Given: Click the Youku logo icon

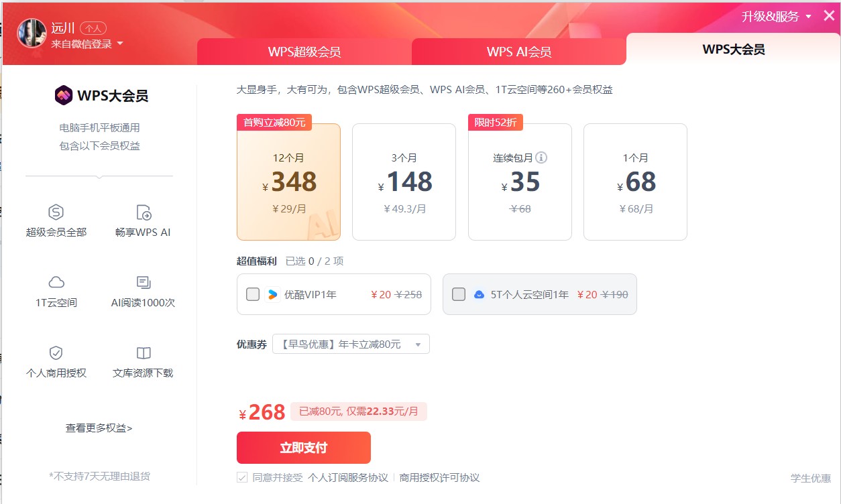Looking at the screenshot, I should [272, 294].
